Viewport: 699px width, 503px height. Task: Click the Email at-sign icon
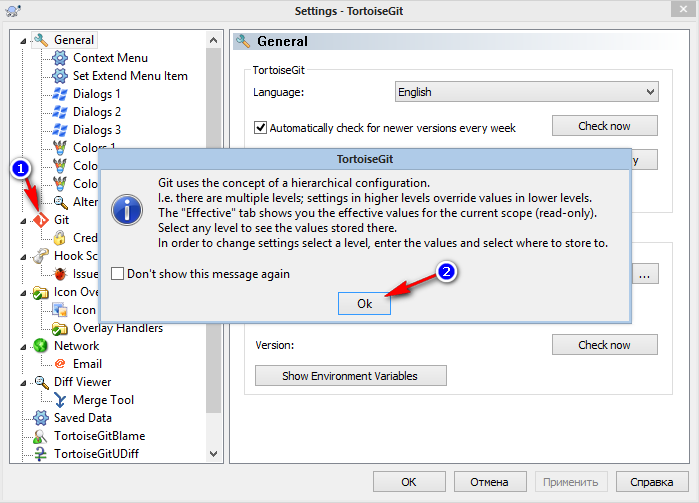point(60,364)
